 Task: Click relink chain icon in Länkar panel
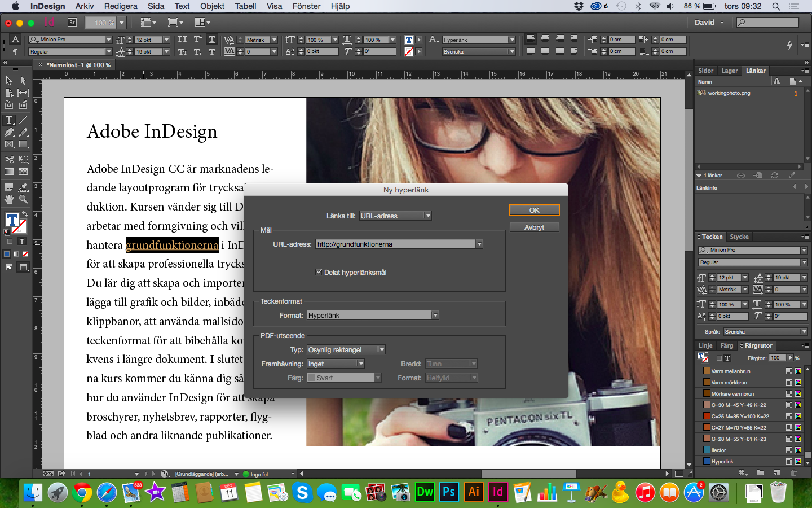coord(741,176)
